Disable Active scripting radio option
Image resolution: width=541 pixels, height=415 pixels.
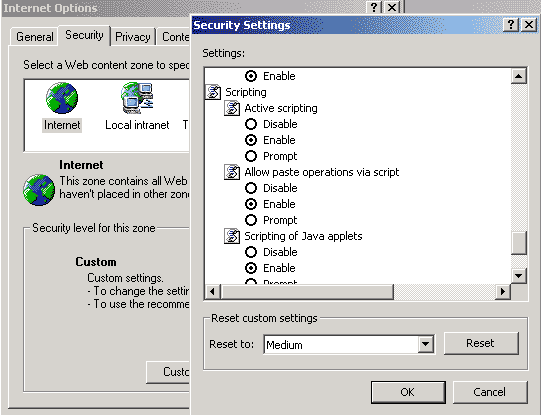coord(251,124)
